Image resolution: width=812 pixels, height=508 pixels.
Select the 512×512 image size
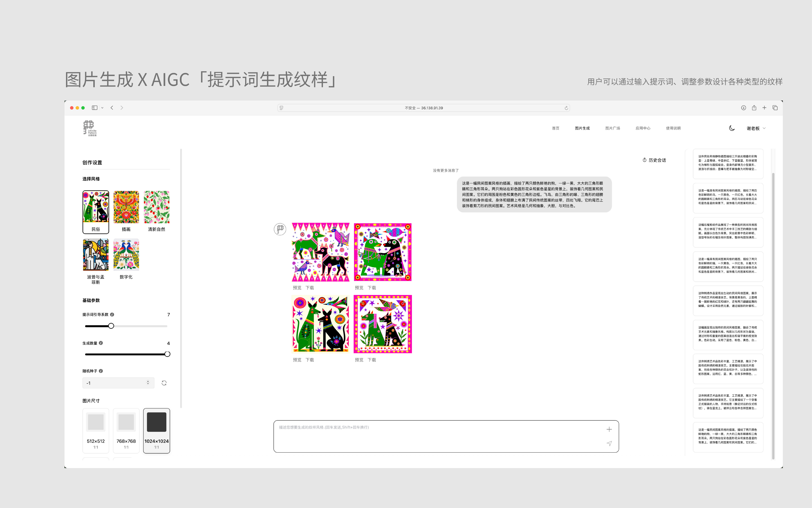click(x=96, y=430)
